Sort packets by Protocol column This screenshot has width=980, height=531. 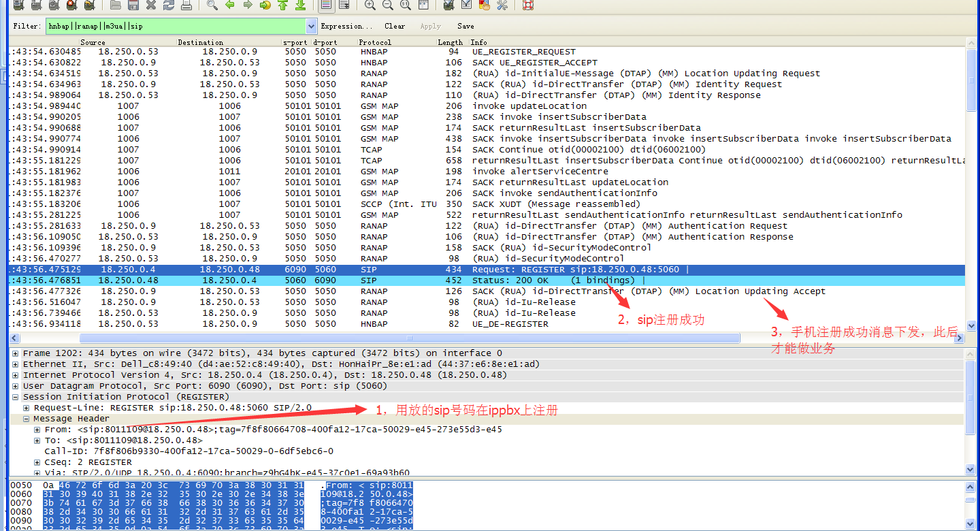coord(396,42)
